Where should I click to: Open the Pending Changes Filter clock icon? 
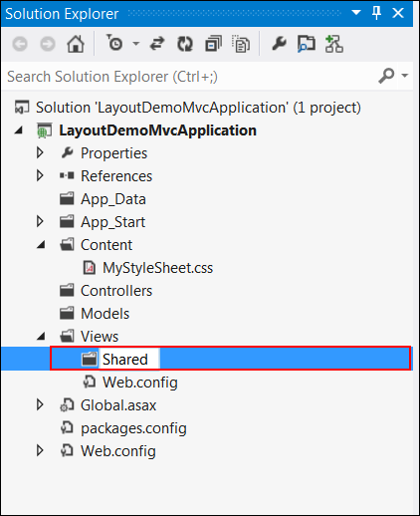tap(114, 43)
